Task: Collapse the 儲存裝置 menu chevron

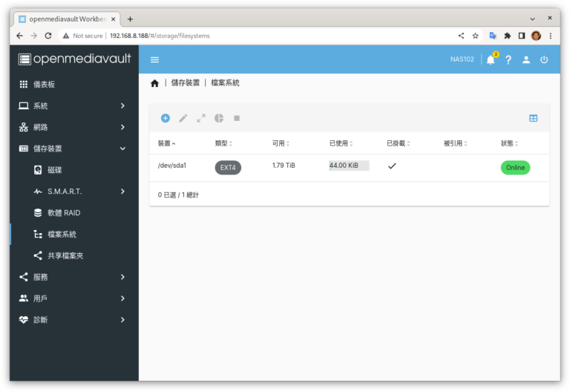Action: [x=122, y=148]
